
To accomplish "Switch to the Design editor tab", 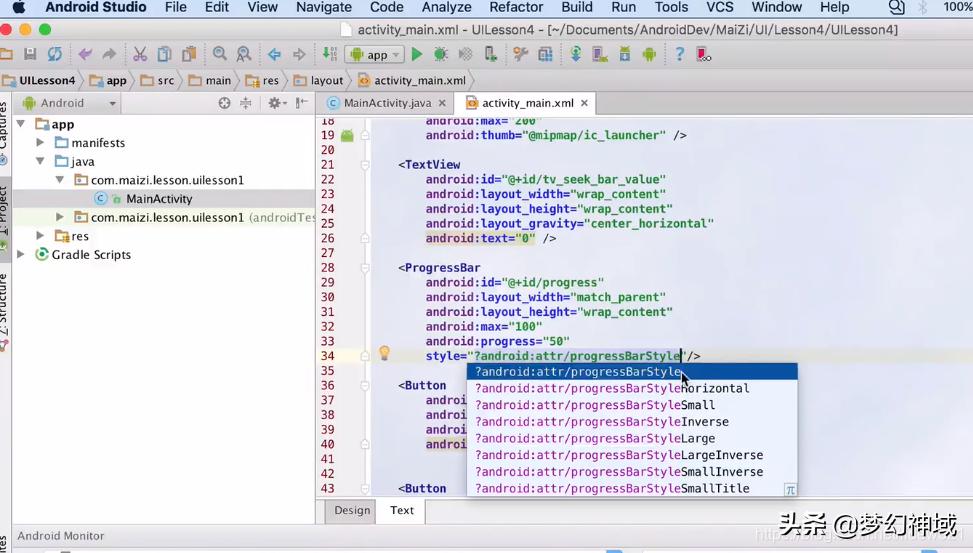I will pos(352,510).
